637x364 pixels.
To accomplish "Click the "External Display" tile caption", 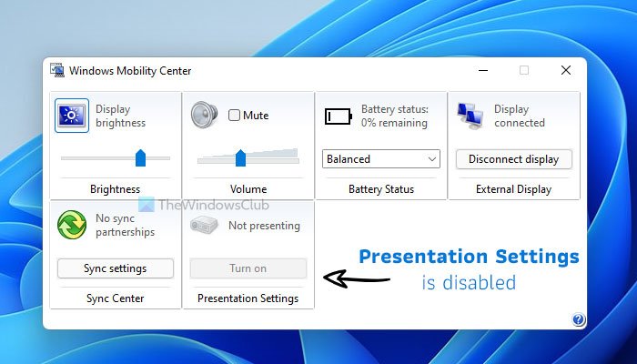I will pos(513,189).
